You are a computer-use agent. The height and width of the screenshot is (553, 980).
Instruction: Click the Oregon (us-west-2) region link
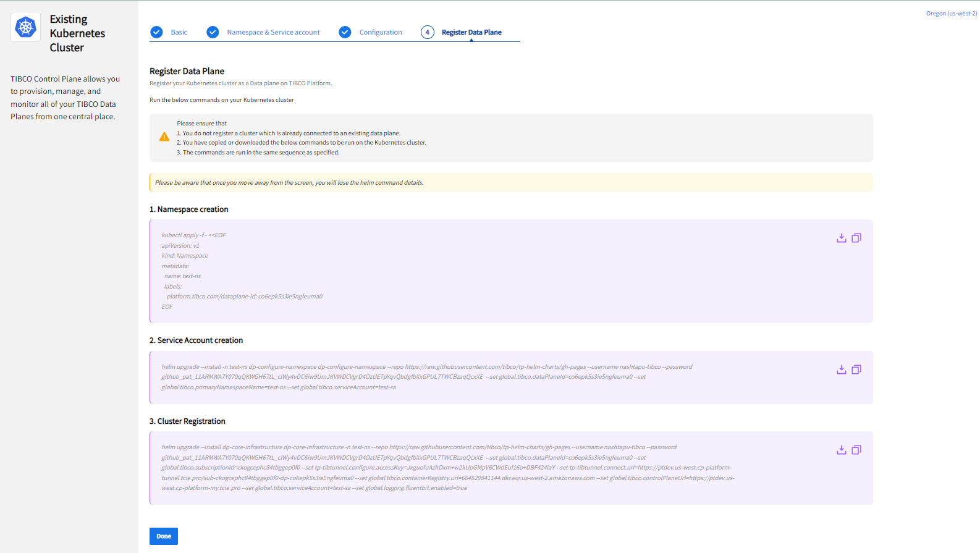952,14
